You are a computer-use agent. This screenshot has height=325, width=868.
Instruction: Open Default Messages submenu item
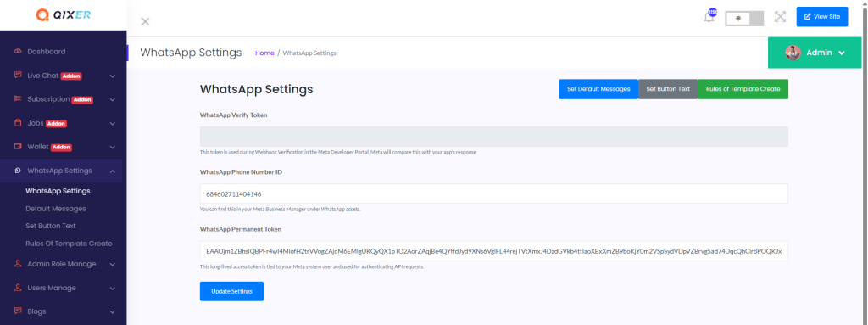point(56,209)
